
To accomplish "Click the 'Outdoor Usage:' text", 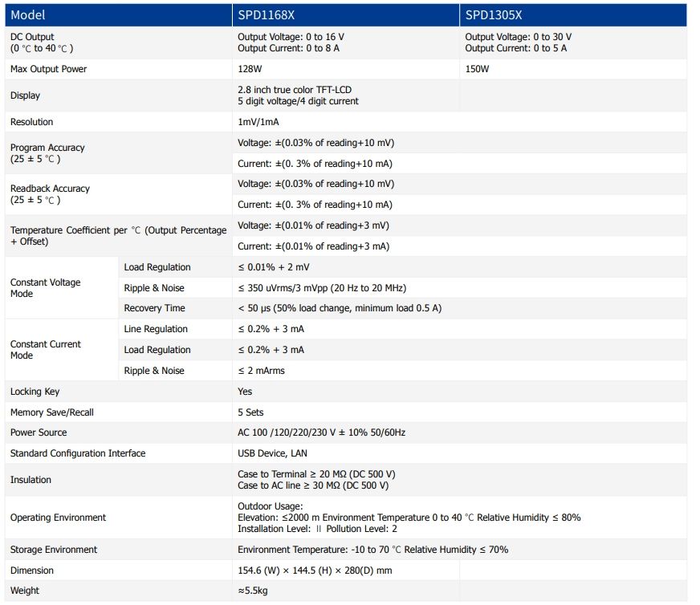I will point(270,506).
